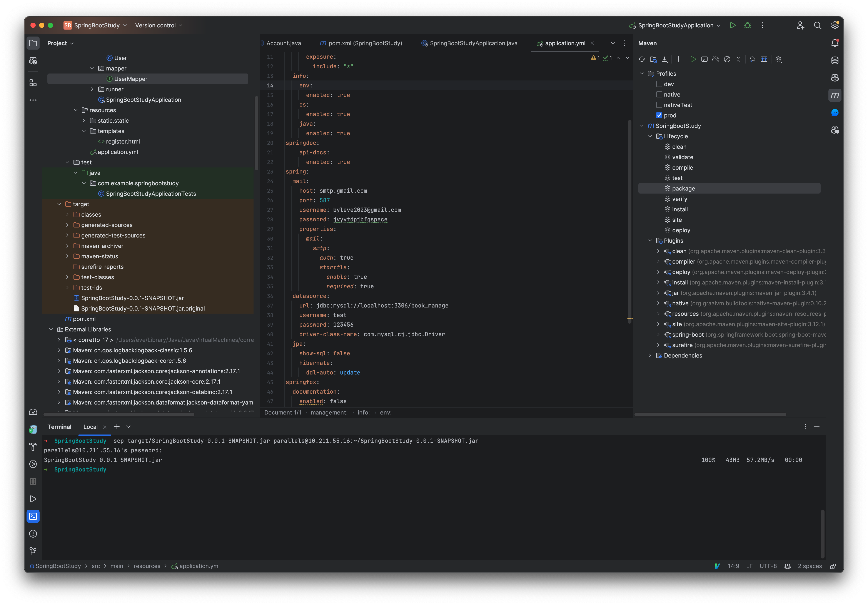The image size is (868, 605).
Task: Uncheck the prod Maven profile
Action: pyautogui.click(x=659, y=115)
